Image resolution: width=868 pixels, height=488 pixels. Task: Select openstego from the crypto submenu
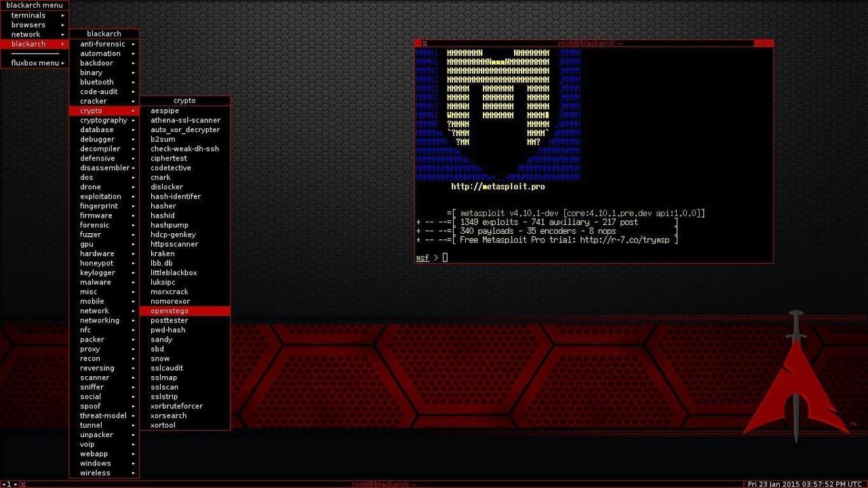(x=169, y=310)
